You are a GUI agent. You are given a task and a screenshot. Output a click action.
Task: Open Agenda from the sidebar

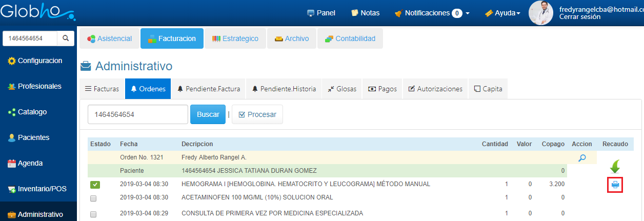(31, 164)
